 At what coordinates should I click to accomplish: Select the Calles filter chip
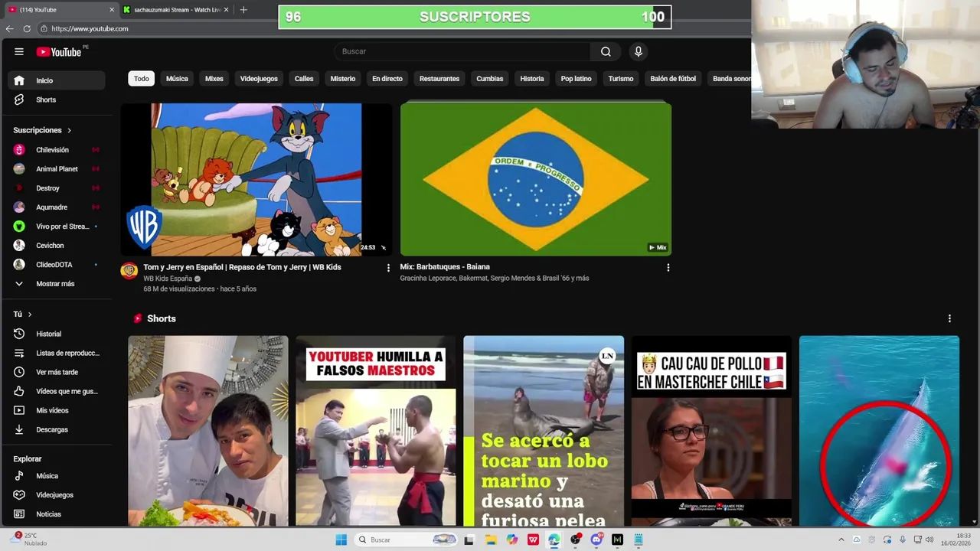click(x=304, y=79)
